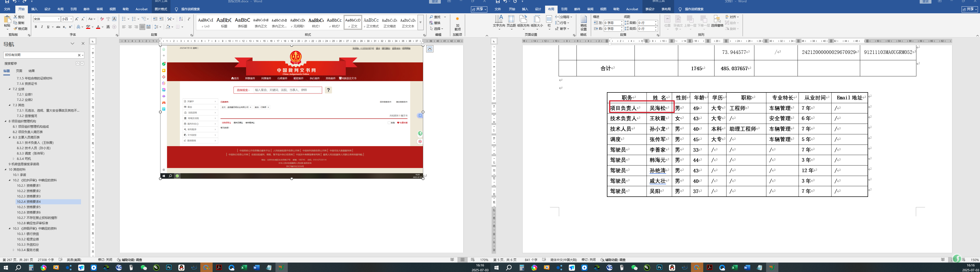
Task: Open the Table Layout (表布局) tab
Action: click(666, 9)
